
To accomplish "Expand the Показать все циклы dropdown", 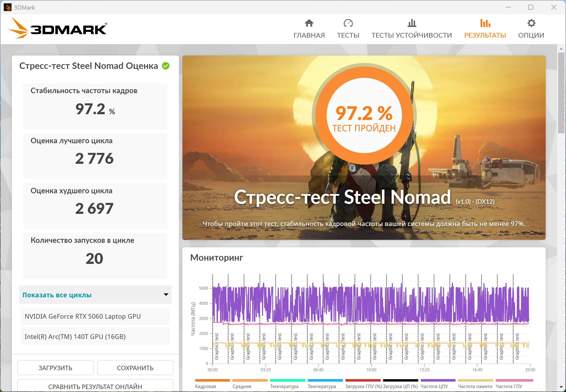I will click(95, 295).
